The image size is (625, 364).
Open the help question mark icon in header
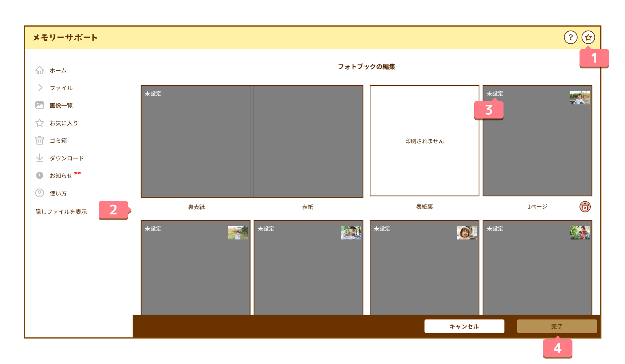pos(570,37)
